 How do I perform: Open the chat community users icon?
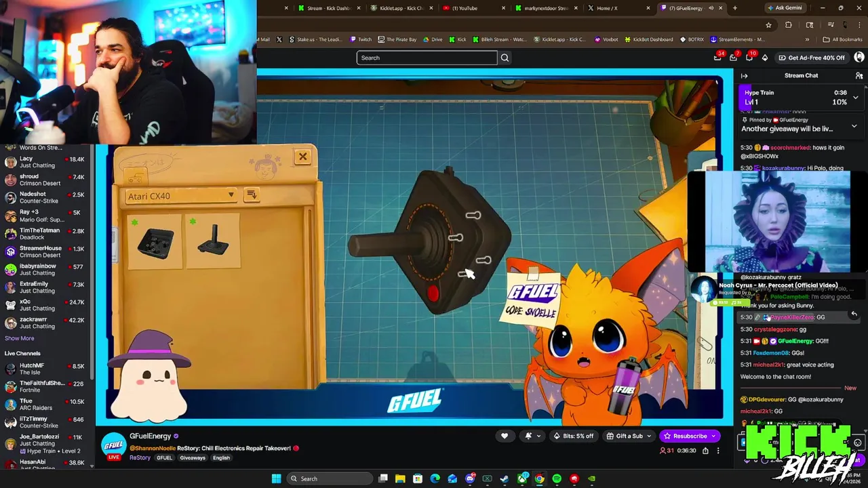pyautogui.click(x=859, y=76)
